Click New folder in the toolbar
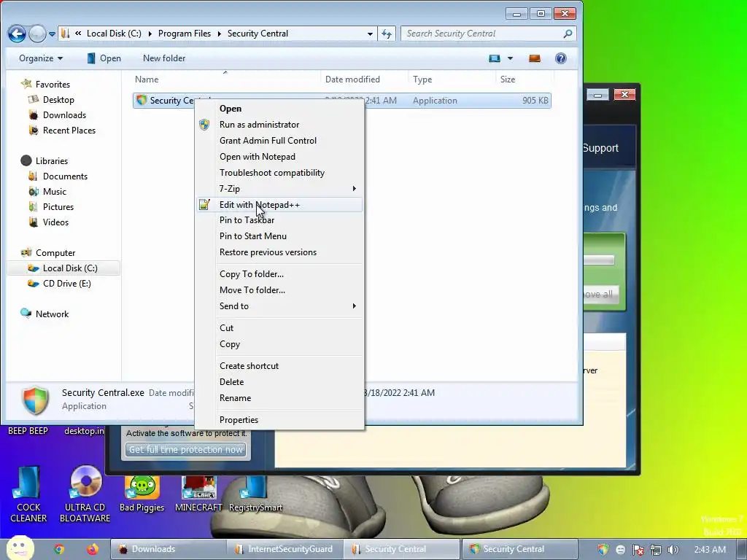This screenshot has width=747, height=560. [x=164, y=58]
